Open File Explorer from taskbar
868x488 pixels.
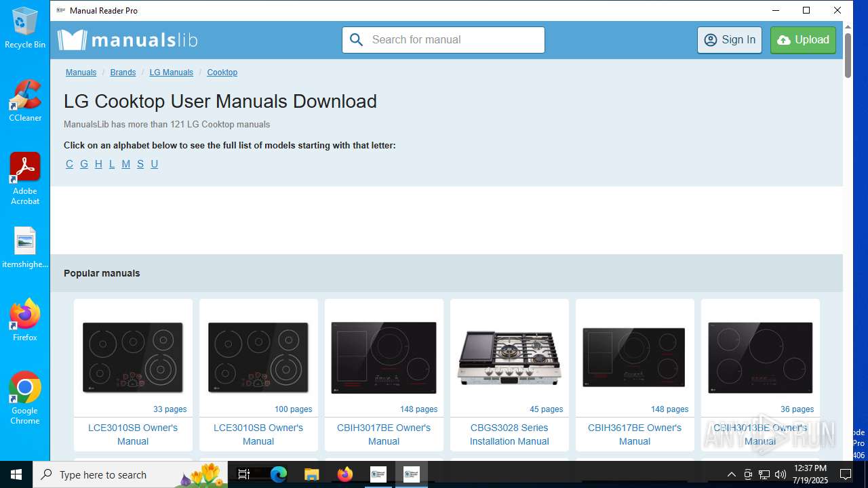(311, 474)
